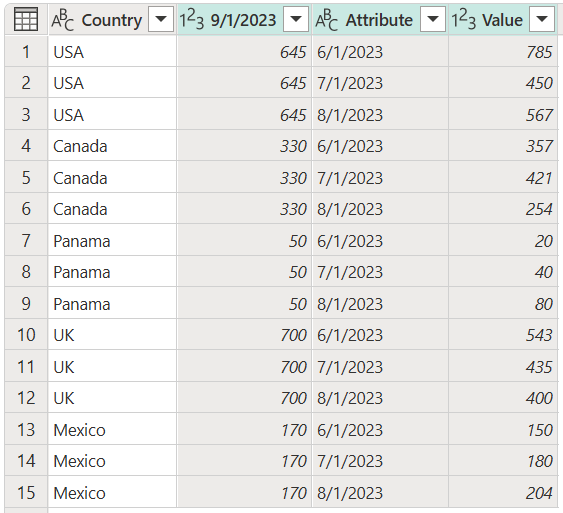Click 330 cell in row 5
563x513 pixels.
[244, 178]
